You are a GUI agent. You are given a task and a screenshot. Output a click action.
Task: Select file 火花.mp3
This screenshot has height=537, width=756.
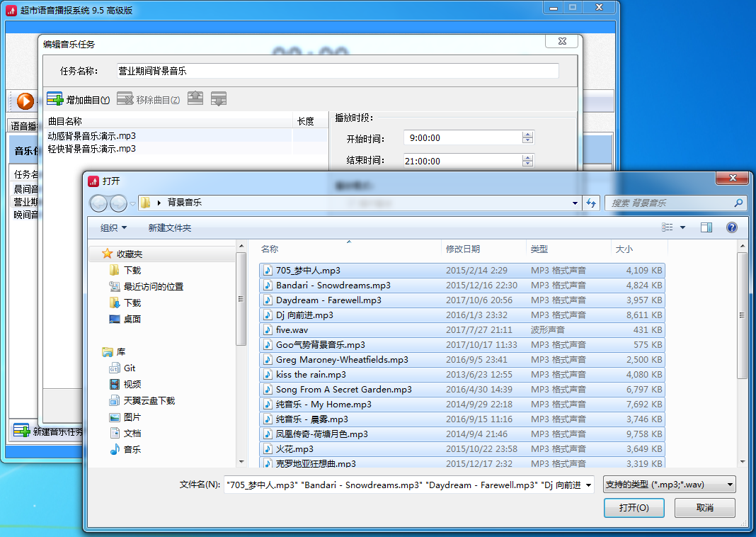click(462, 448)
